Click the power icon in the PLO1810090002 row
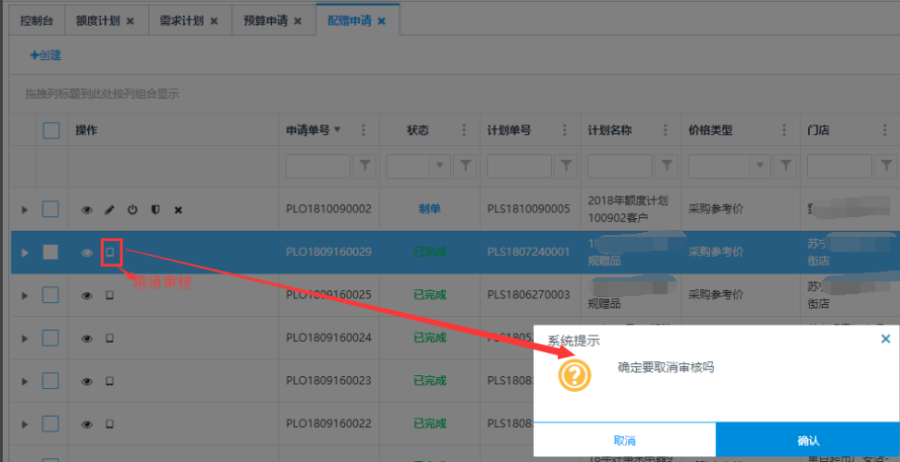Viewport: 900px width, 462px height. [132, 210]
